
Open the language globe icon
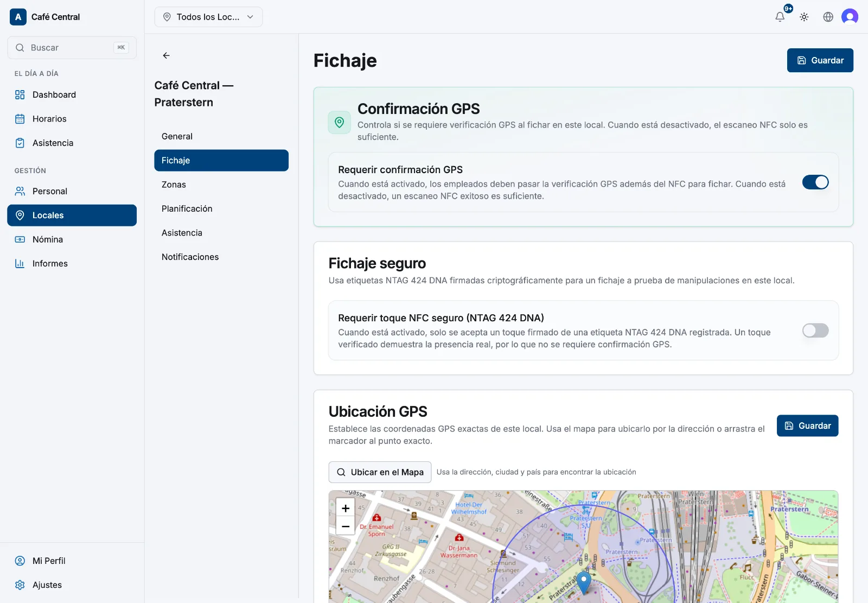828,17
